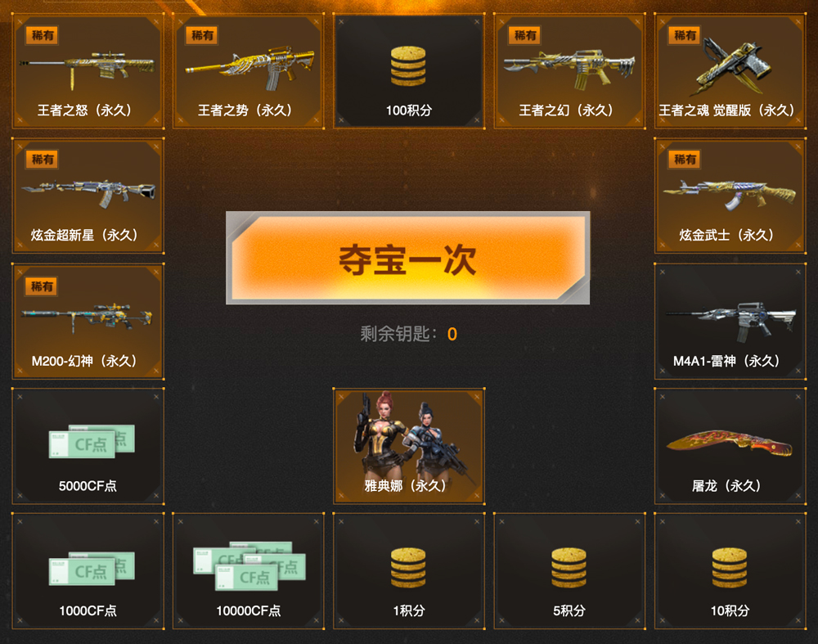The width and height of the screenshot is (818, 644).
Task: Select the M200-幻神 sniper prize
Action: point(88,322)
